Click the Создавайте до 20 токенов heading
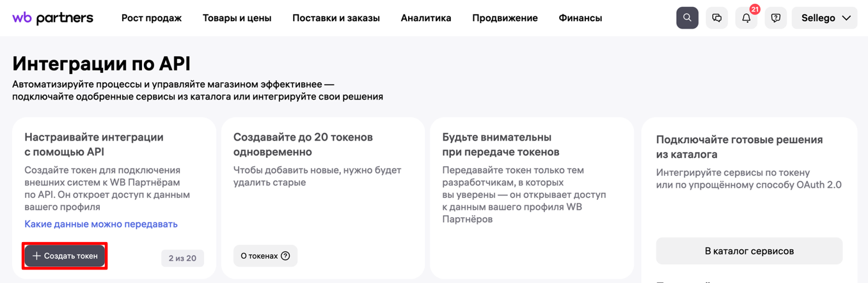868x283 pixels. coord(303,144)
